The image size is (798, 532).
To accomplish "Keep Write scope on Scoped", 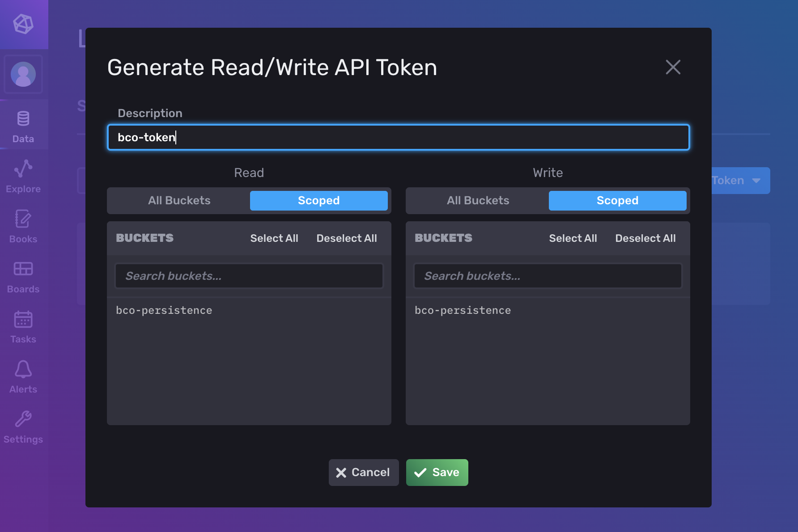I will coord(618,200).
